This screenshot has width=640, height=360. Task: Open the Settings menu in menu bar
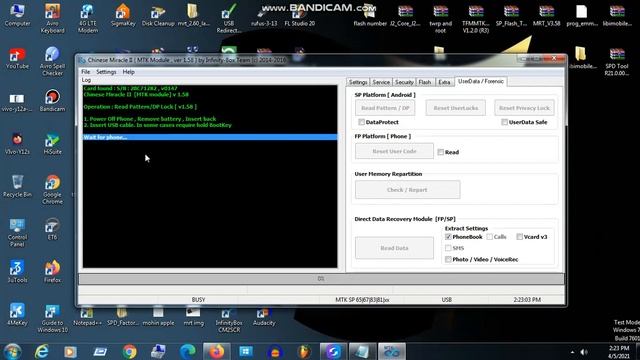tap(106, 72)
